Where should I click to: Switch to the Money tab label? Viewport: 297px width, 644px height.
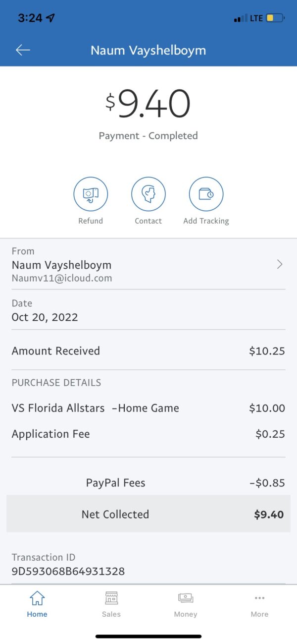(x=186, y=614)
